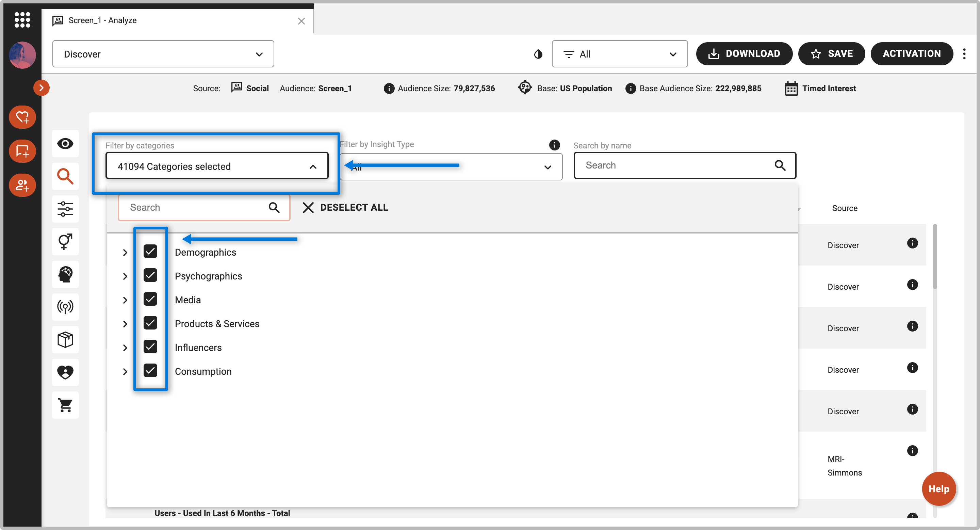Click the results list vertical scrollbar
Viewport: 980px width, 530px height.
pos(934,257)
